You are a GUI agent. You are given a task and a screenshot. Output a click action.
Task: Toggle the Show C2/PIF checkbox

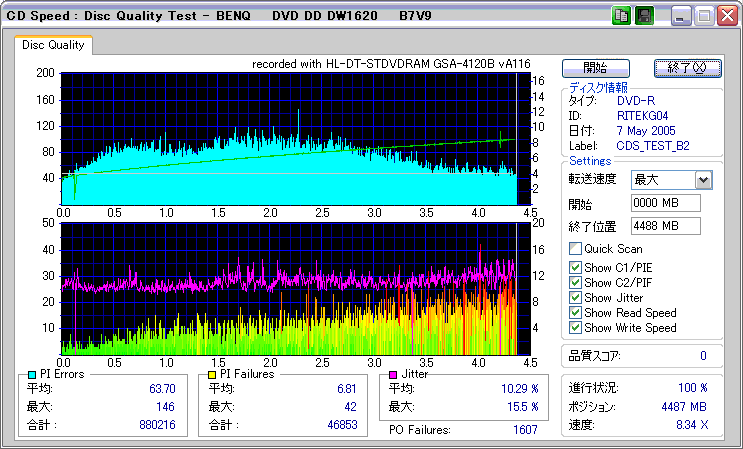point(575,282)
